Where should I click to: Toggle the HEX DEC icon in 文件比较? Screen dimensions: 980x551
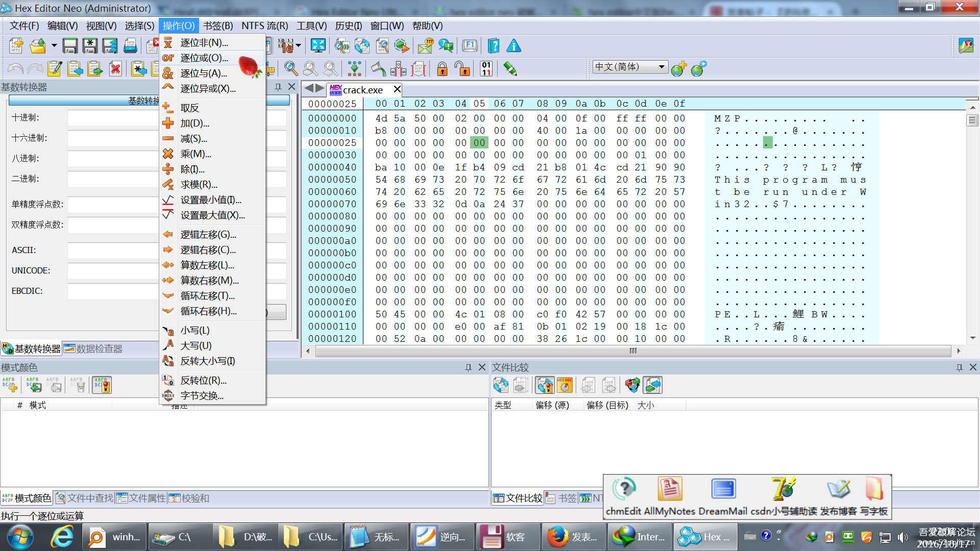(x=565, y=385)
